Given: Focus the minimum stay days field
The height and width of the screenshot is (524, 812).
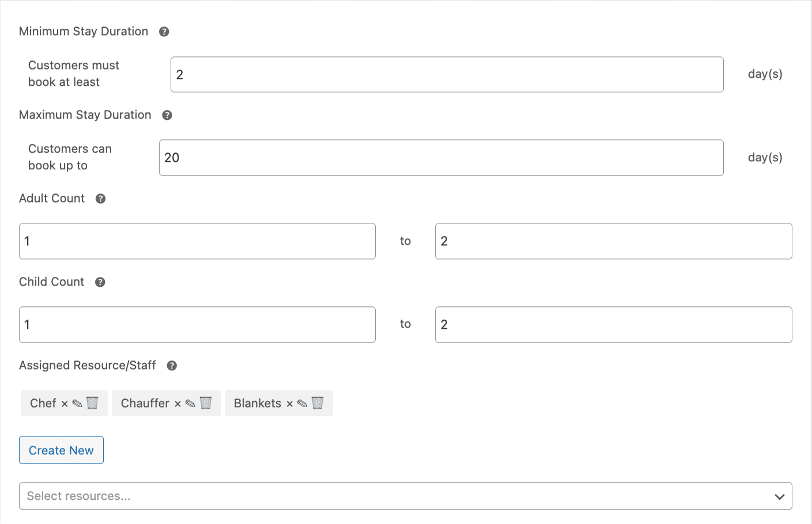Looking at the screenshot, I should [447, 74].
